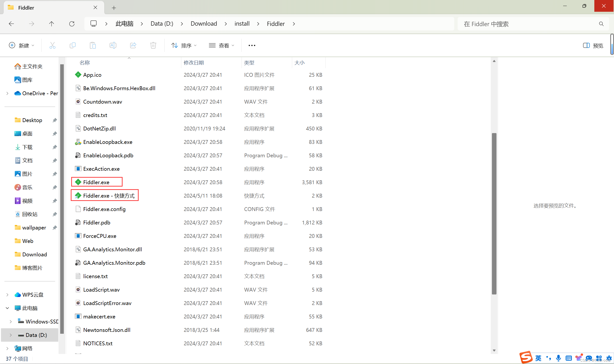Image resolution: width=614 pixels, height=364 pixels.
Task: Expand 此电脑 computer tree node
Action: click(x=7, y=308)
